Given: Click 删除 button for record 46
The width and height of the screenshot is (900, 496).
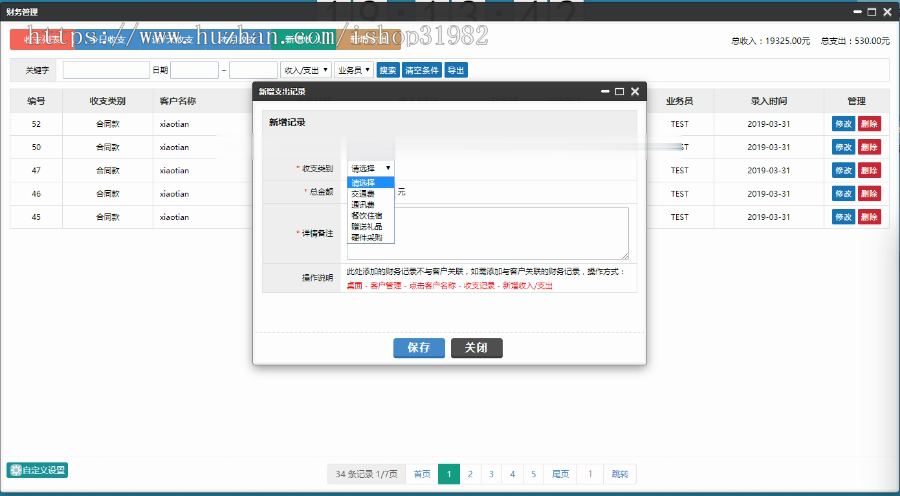Looking at the screenshot, I should (869, 193).
